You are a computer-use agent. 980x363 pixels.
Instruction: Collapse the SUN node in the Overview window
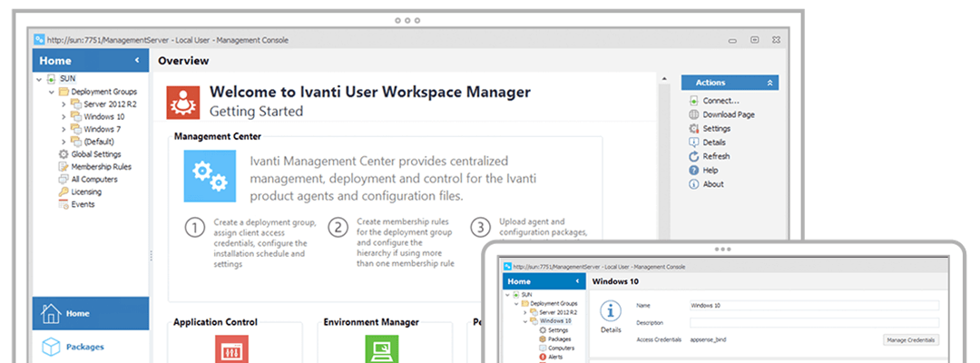(x=39, y=79)
